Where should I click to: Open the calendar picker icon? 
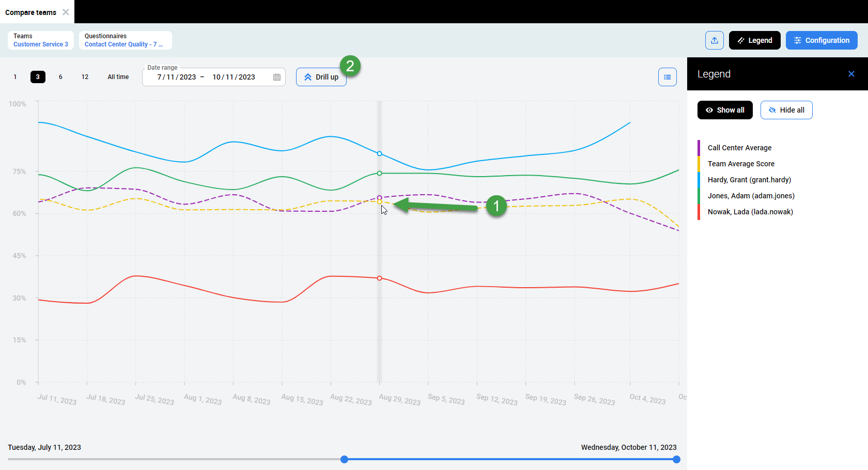pyautogui.click(x=277, y=76)
